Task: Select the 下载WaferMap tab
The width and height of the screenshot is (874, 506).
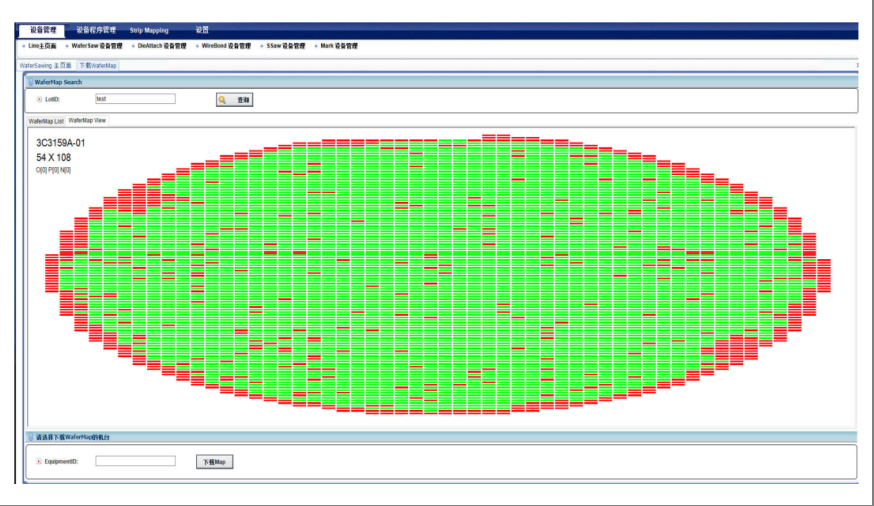Action: click(x=98, y=65)
